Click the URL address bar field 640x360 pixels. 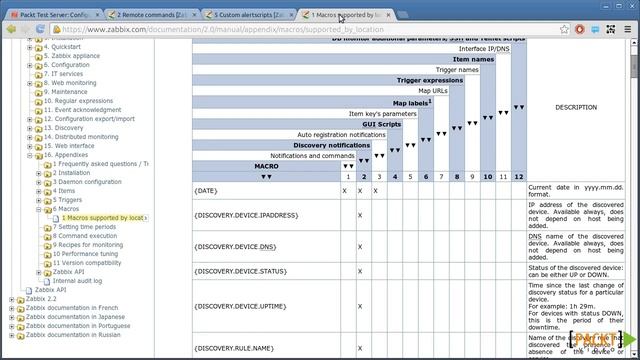pyautogui.click(x=310, y=29)
